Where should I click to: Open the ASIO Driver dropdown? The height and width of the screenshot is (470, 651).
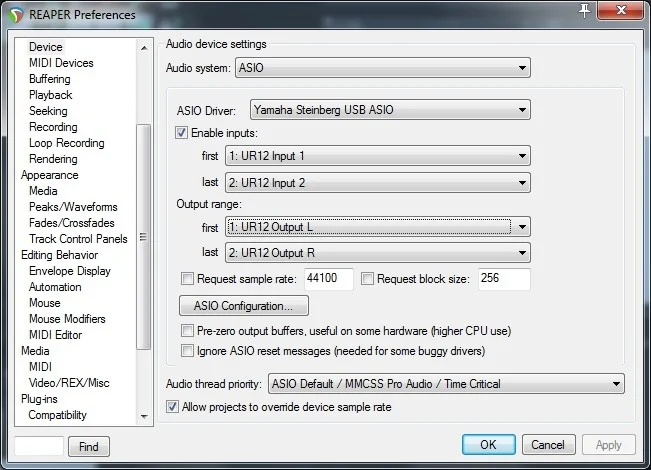tap(390, 110)
